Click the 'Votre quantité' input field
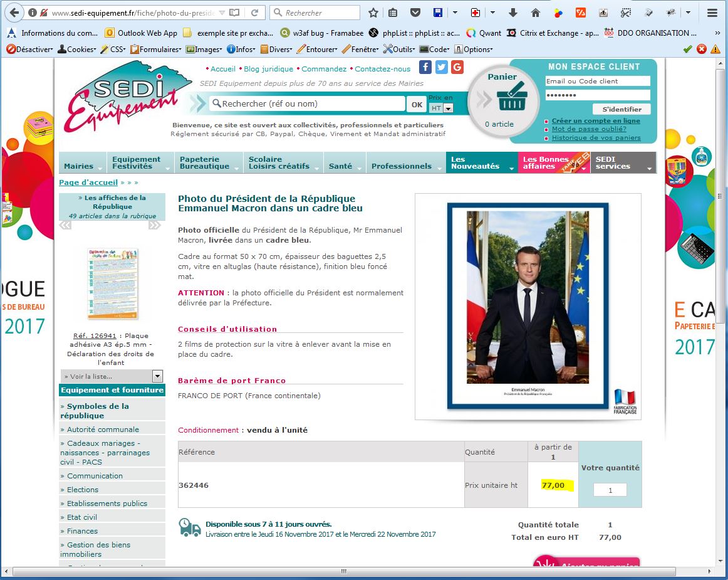The image size is (728, 580). [x=610, y=490]
